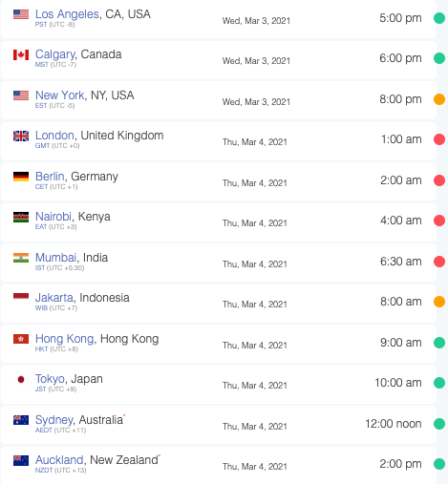This screenshot has height=484, width=448.
Task: Click the green status dot for Tokyo
Action: (x=439, y=383)
